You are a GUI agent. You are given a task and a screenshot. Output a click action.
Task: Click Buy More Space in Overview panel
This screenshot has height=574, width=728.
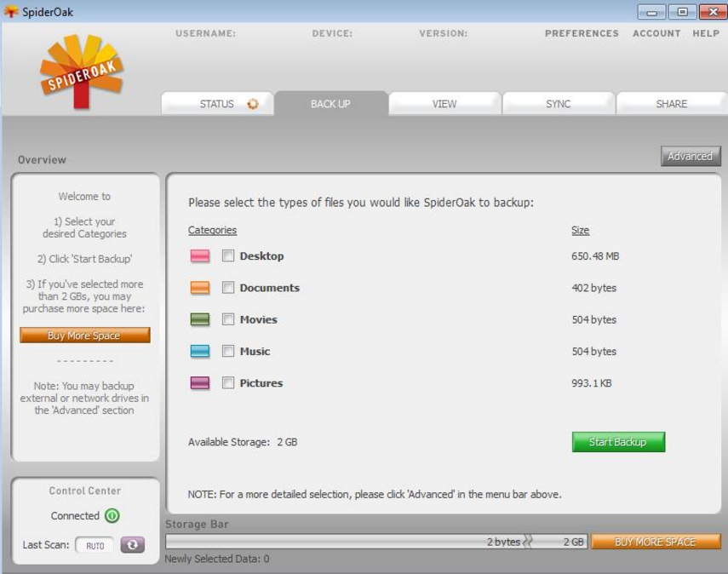[84, 336]
